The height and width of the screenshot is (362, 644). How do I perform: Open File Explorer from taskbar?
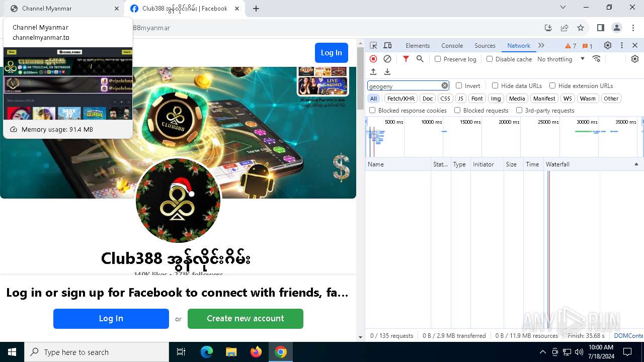click(231, 352)
